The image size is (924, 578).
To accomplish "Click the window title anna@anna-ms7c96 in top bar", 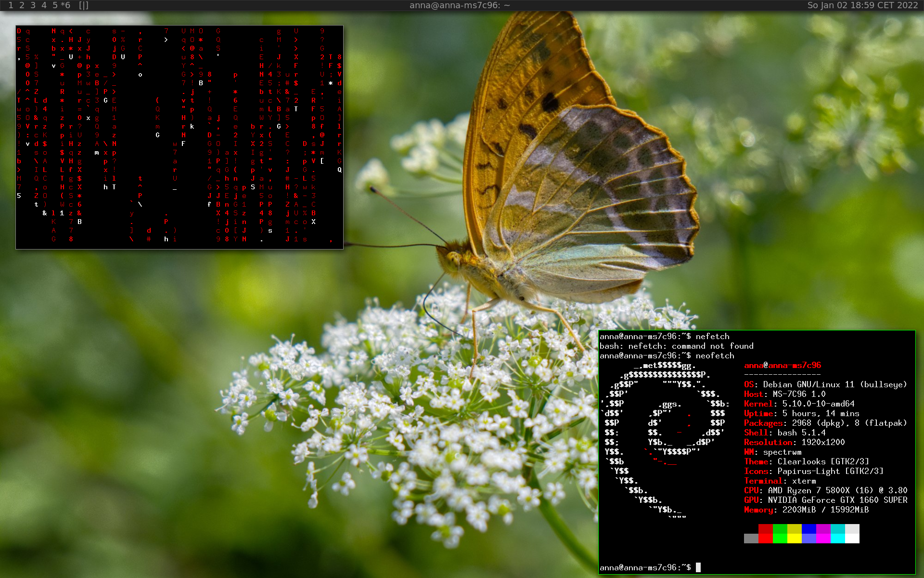I will (x=460, y=5).
